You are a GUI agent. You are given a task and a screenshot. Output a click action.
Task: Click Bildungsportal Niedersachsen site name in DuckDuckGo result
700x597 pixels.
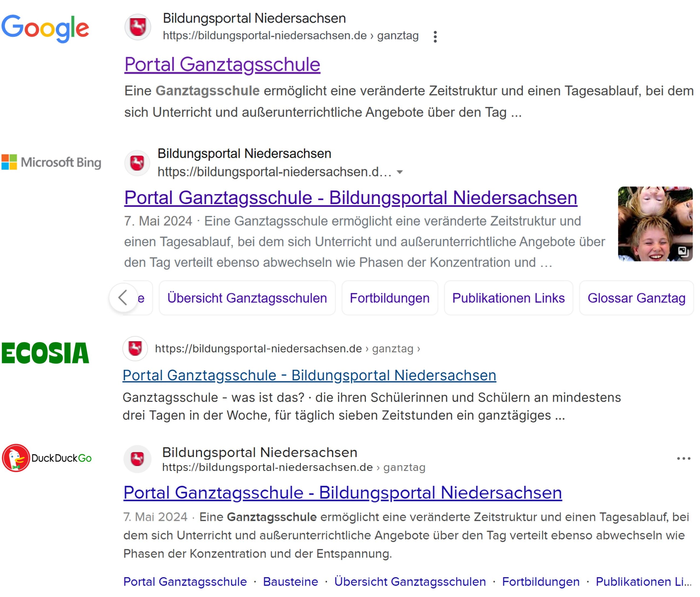pyautogui.click(x=260, y=452)
